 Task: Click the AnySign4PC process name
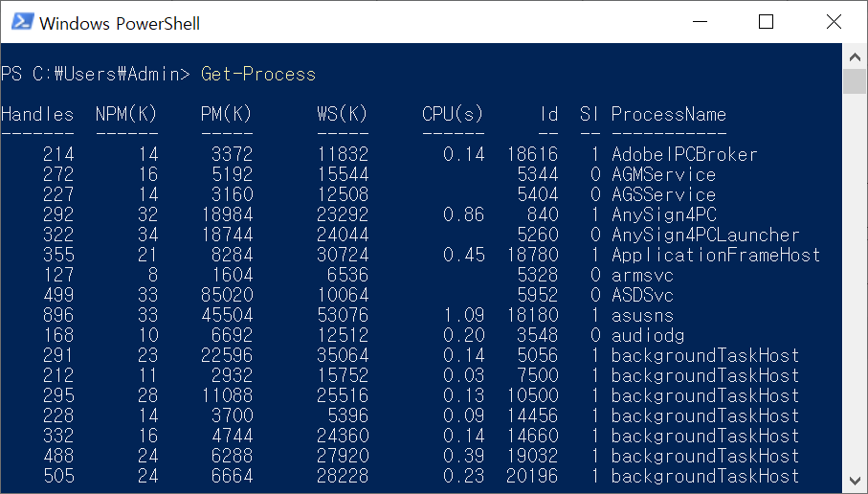point(664,214)
